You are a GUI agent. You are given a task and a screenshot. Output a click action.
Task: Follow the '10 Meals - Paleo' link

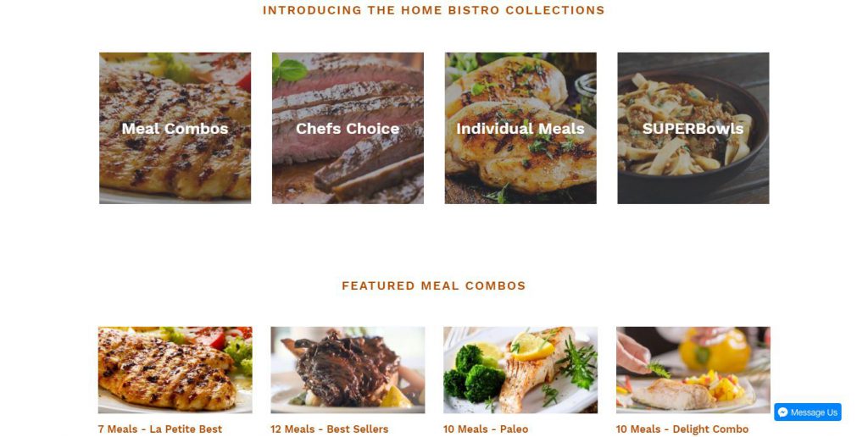click(x=486, y=429)
